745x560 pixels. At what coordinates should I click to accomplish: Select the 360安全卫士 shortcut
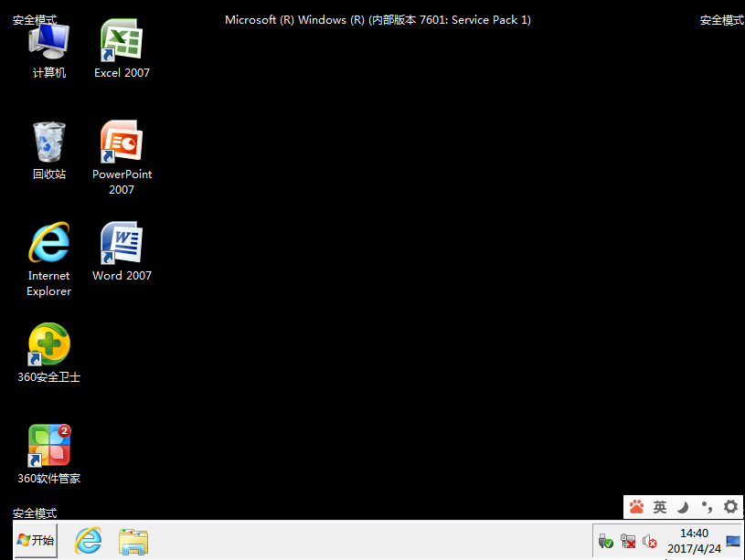coord(49,343)
